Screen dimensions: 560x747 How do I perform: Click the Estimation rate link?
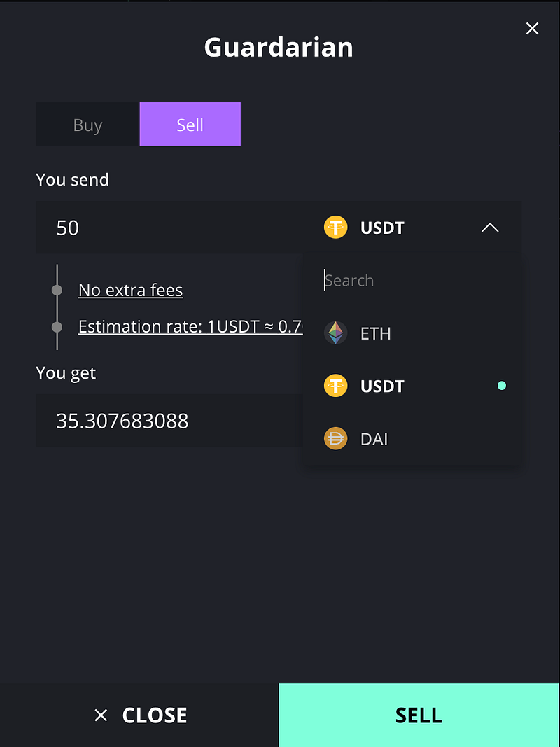[190, 326]
